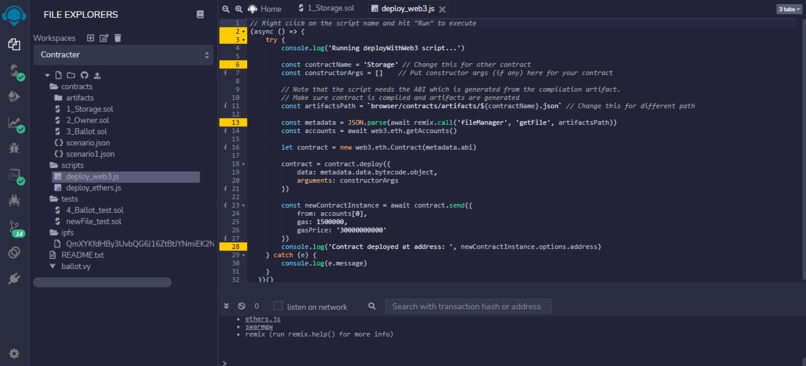Open Deploy & Run Transactions Ethereum icon
This screenshot has height=366, width=806.
[14, 97]
